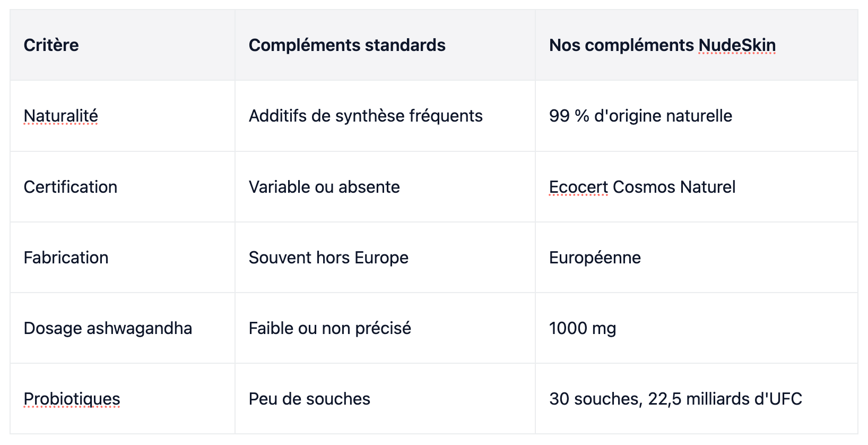This screenshot has width=868, height=445.
Task: Select the 'Additifs de synthèse fréquents' cell
Action: coord(385,116)
